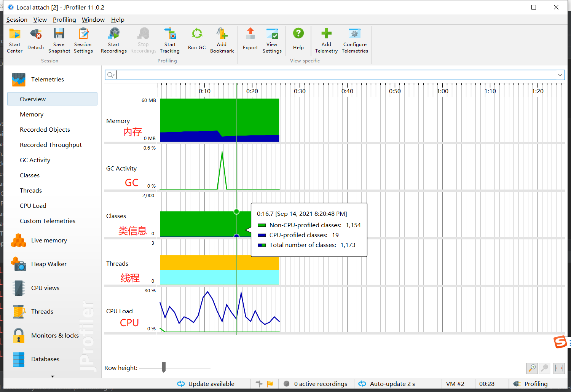Toggle Auto-update 2 s in status bar

[x=392, y=384]
